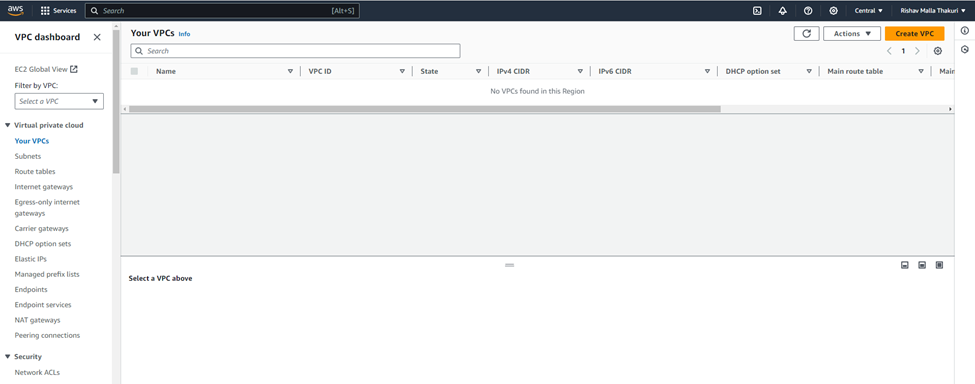
Task: Focus the top AWS search bar
Action: [222, 11]
